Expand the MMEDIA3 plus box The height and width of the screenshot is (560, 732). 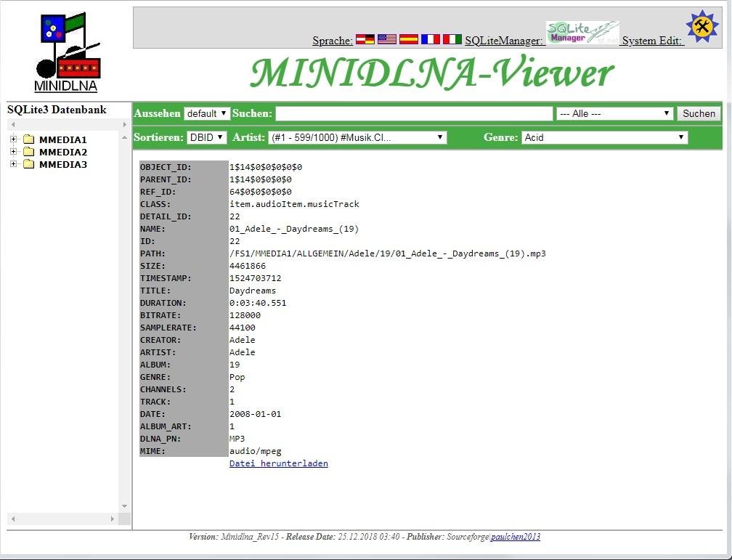pos(14,164)
